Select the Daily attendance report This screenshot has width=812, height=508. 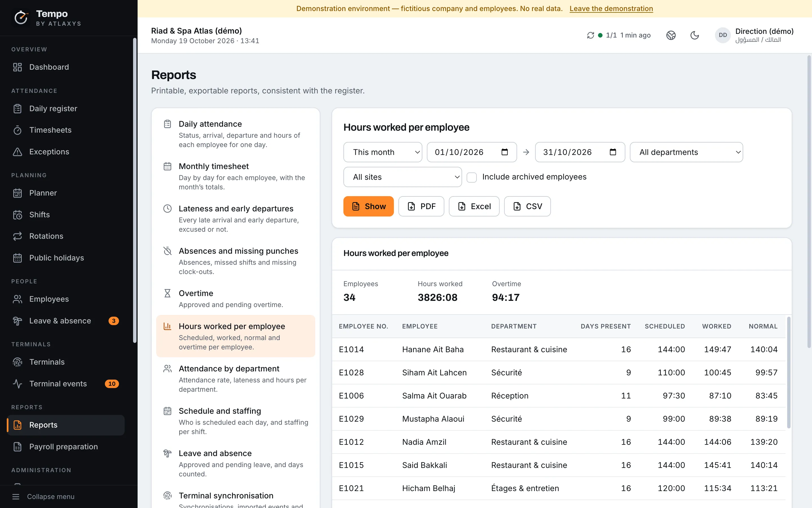coord(235,134)
